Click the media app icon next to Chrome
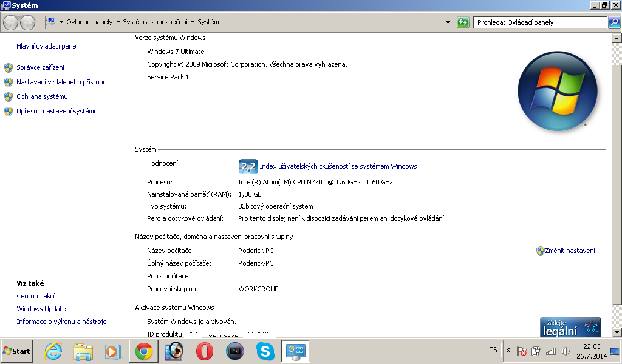Viewport: 622px width, 364px height. 174,351
